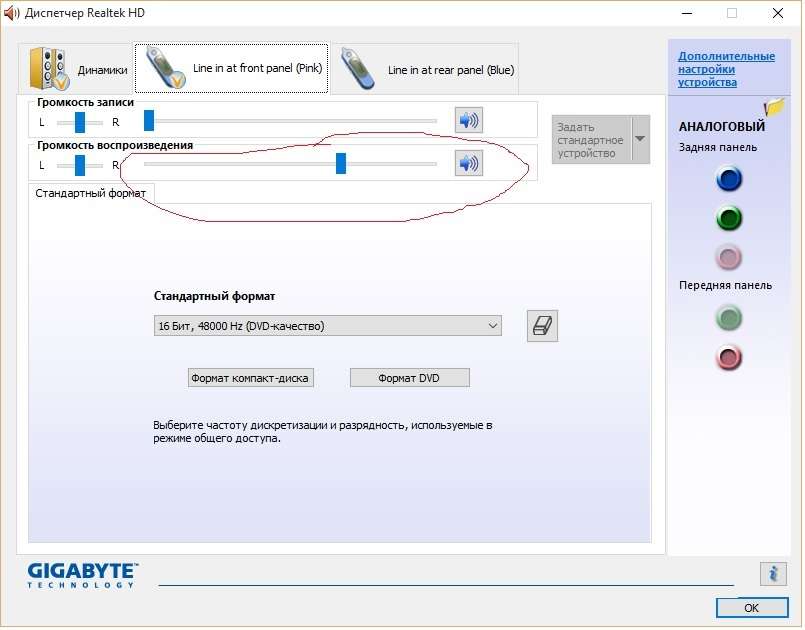
Task: Switch to the Динамики tab
Action: pyautogui.click(x=75, y=69)
